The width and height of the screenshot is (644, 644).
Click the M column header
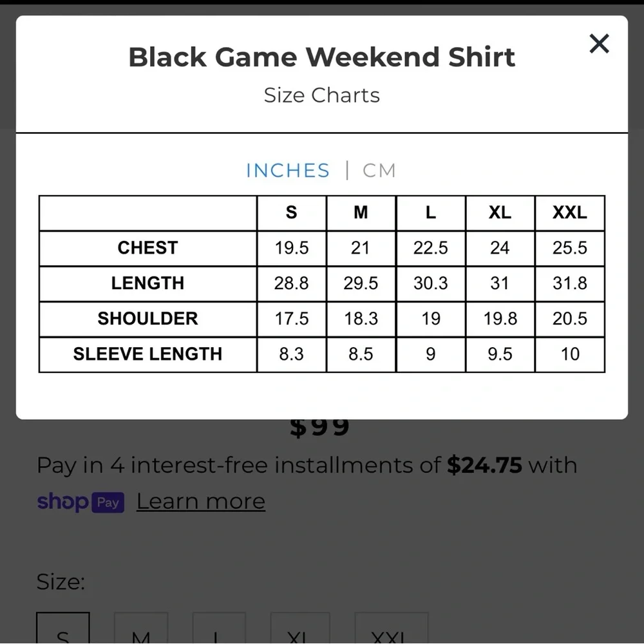click(361, 213)
